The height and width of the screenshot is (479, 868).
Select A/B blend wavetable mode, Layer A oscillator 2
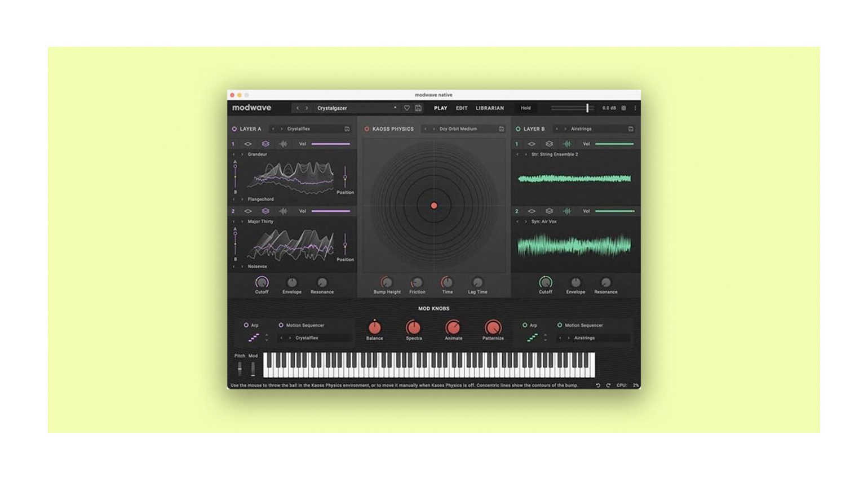(x=265, y=211)
